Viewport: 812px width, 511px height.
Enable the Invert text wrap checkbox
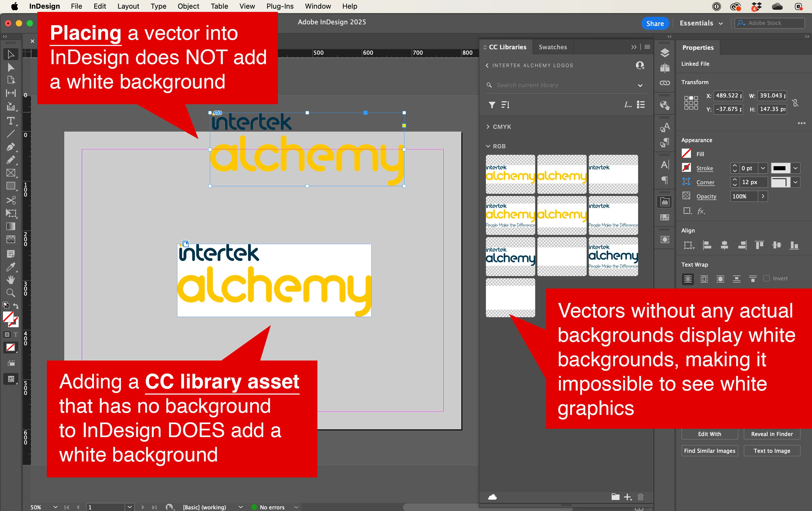click(766, 279)
